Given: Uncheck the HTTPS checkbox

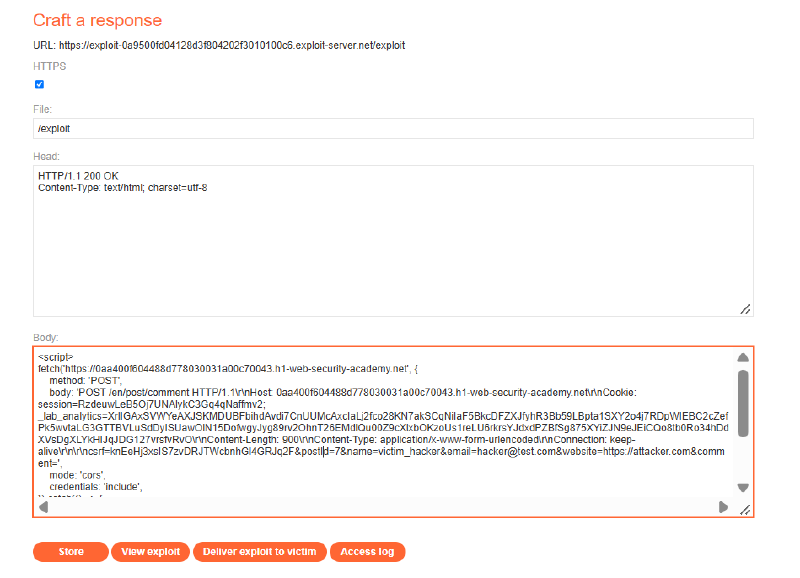Looking at the screenshot, I should pos(39,84).
